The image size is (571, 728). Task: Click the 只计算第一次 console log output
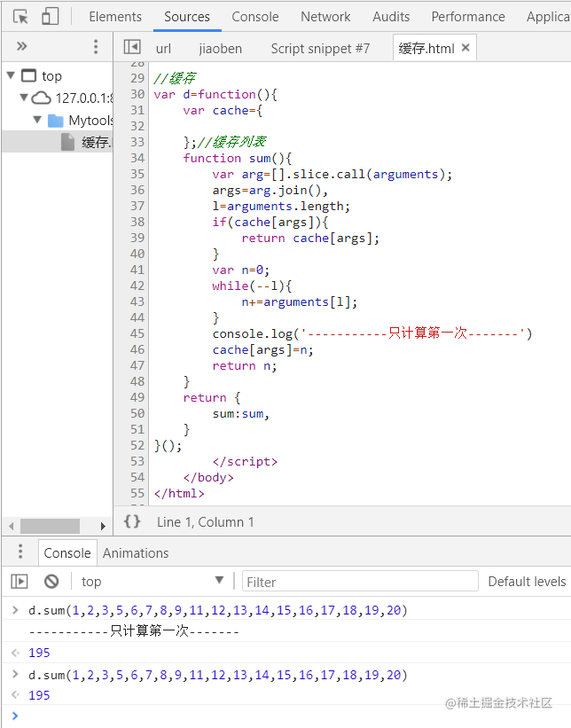pyautogui.click(x=134, y=631)
